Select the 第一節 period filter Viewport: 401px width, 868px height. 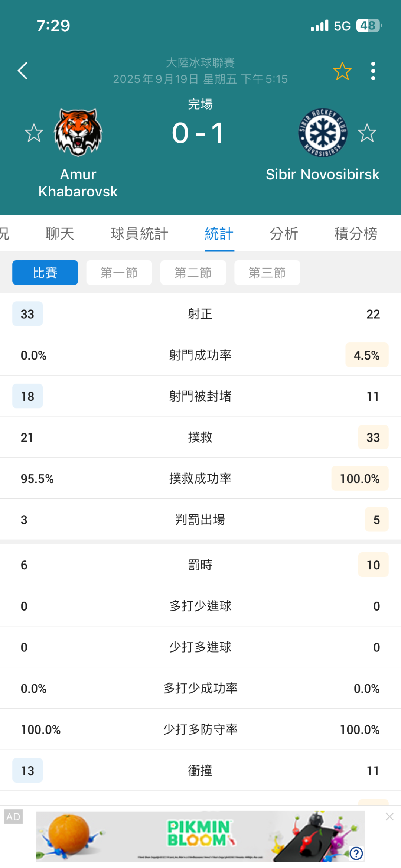[119, 273]
